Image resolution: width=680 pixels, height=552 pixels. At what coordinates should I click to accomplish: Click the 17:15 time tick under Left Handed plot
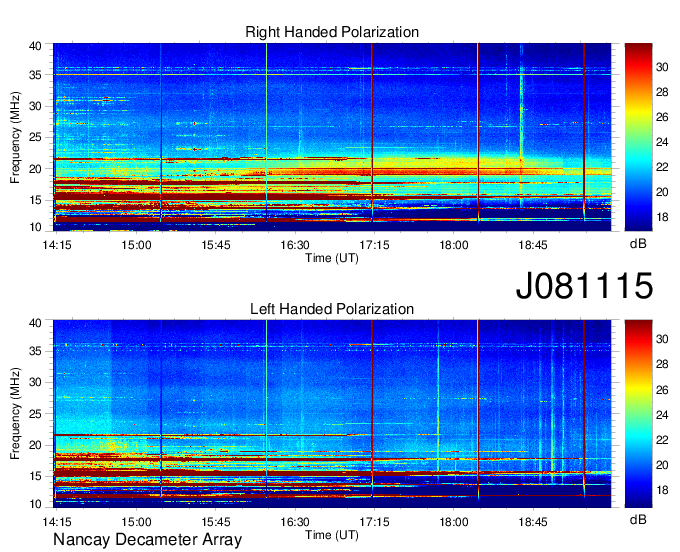pos(374,522)
